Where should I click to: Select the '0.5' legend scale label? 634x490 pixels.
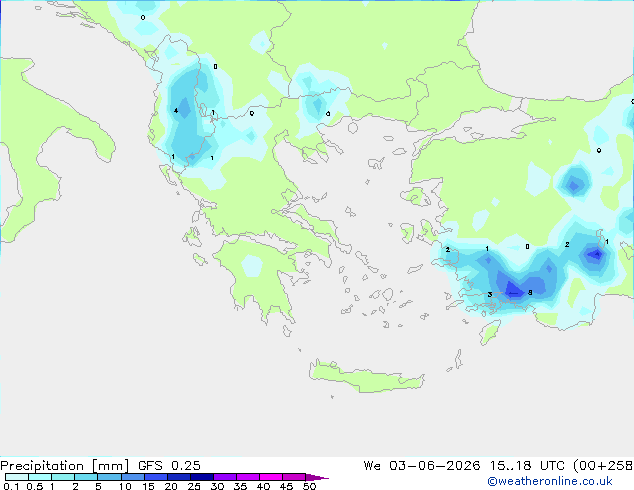point(35,486)
